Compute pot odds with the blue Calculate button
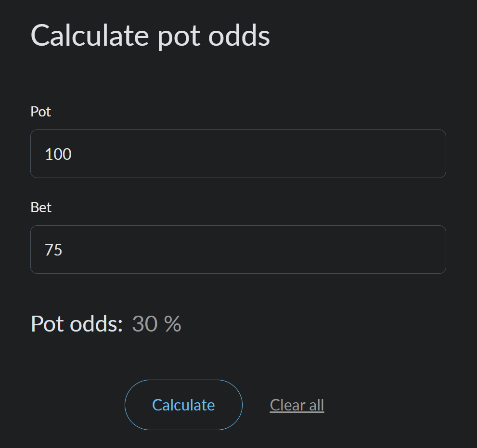Viewport: 477px width, 448px height. pos(183,405)
